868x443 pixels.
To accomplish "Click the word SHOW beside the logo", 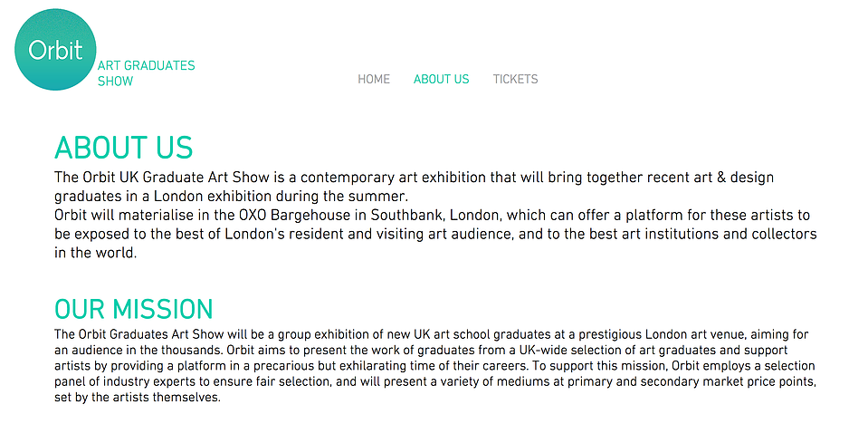I will pos(115,81).
